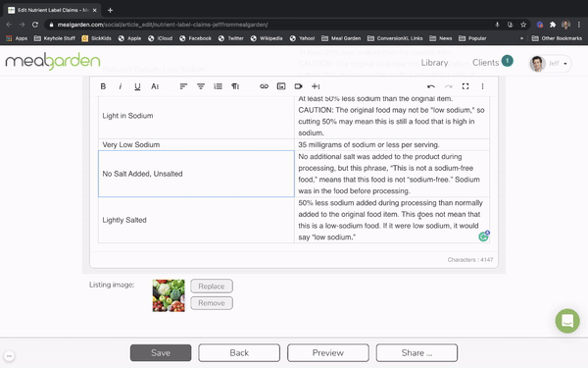Toggle bold formatting in the editor toolbar
Viewport: 588px width, 368px height.
103,86
